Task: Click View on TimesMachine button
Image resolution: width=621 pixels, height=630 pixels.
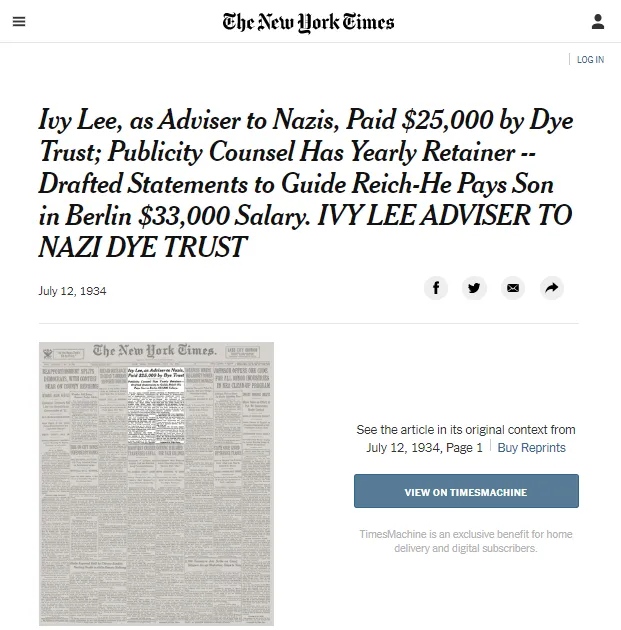Action: pyautogui.click(x=466, y=491)
